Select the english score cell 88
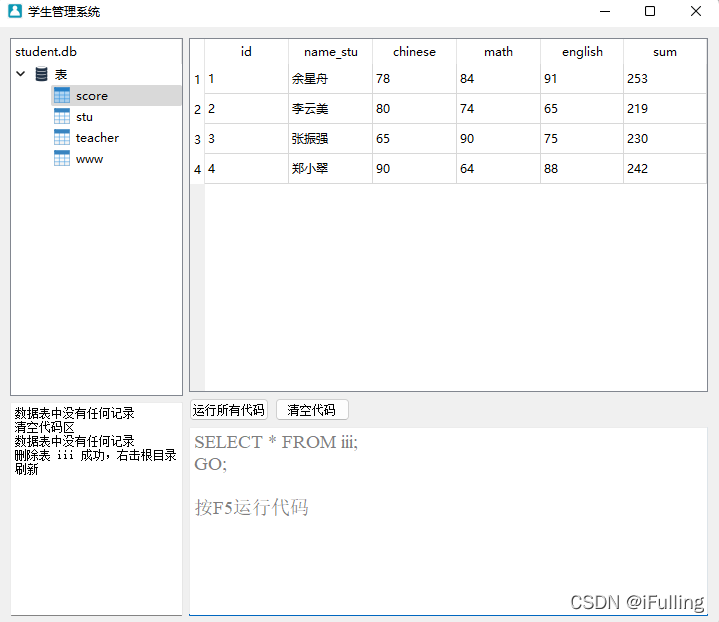719x622 pixels. [x=551, y=169]
